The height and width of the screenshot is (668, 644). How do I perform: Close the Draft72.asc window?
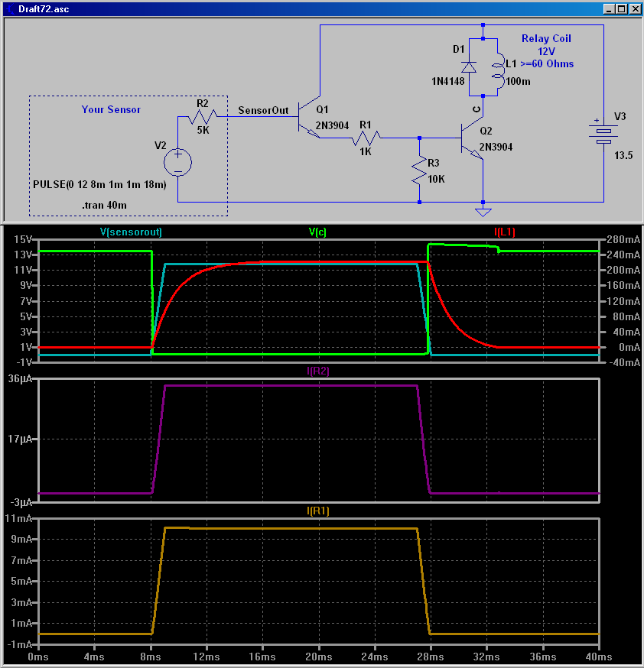[x=636, y=9]
